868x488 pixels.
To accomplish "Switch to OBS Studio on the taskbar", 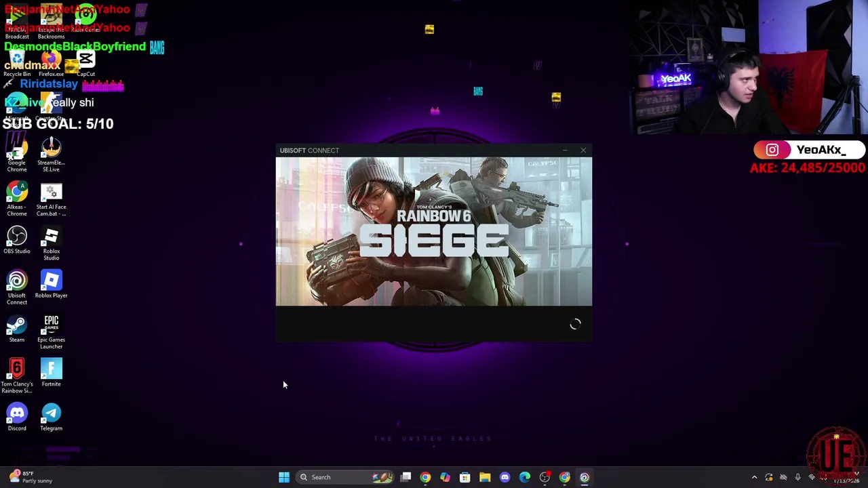I will tap(545, 477).
